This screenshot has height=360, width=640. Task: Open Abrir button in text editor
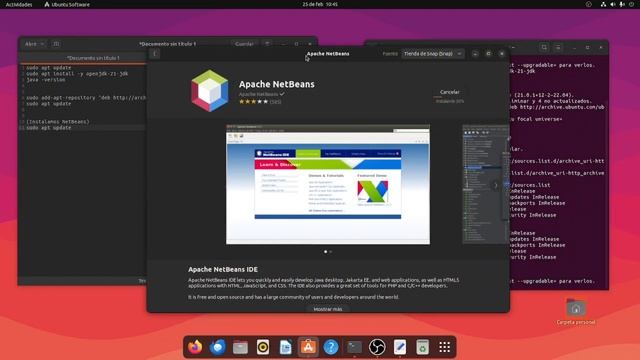tap(31, 44)
